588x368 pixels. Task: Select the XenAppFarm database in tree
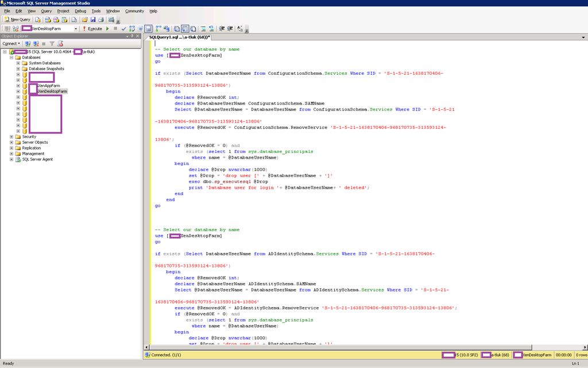coord(48,86)
